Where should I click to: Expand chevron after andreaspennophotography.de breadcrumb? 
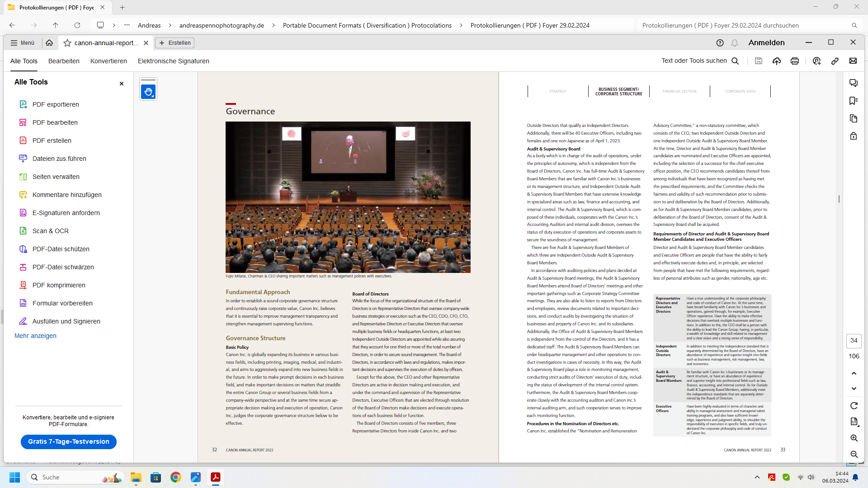[274, 25]
